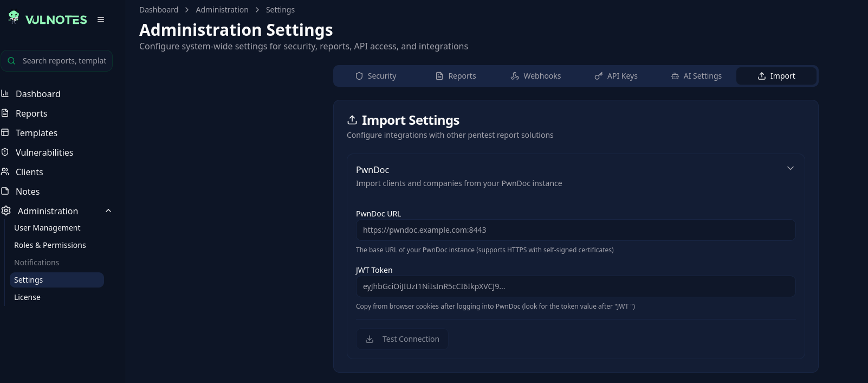Switch to the Reports settings tab
This screenshot has height=383, width=868.
pyautogui.click(x=456, y=76)
